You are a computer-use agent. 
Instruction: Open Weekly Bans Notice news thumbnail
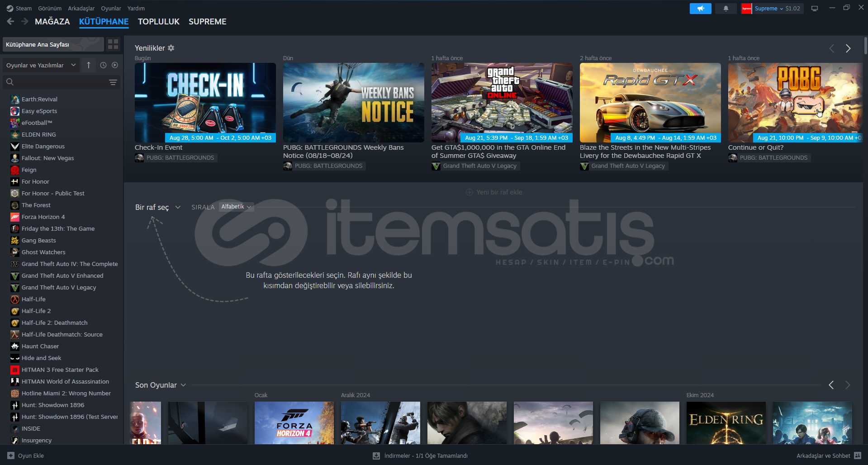(x=354, y=103)
